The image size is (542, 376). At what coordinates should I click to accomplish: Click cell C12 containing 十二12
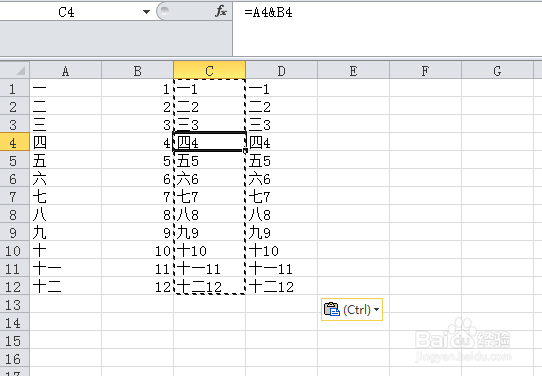(209, 286)
